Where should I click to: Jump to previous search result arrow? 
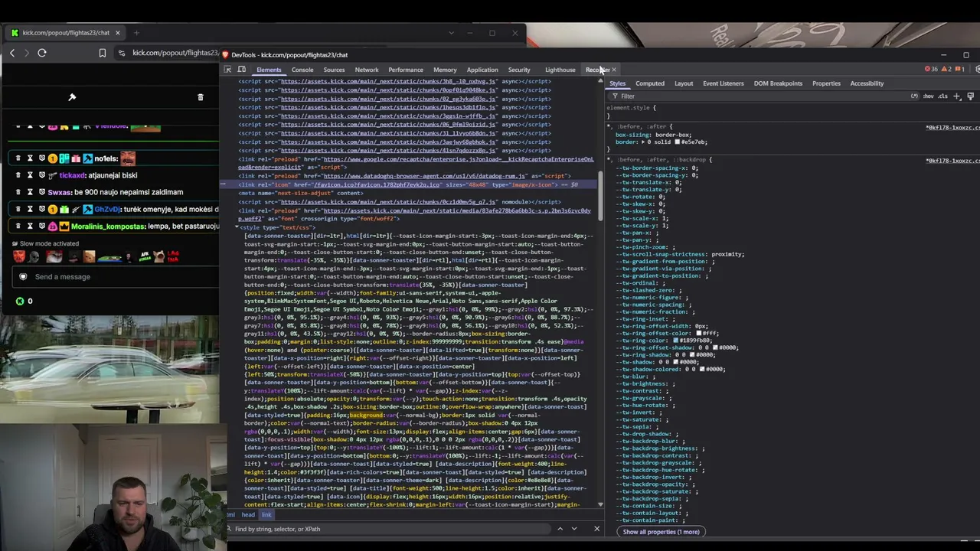[x=560, y=529]
